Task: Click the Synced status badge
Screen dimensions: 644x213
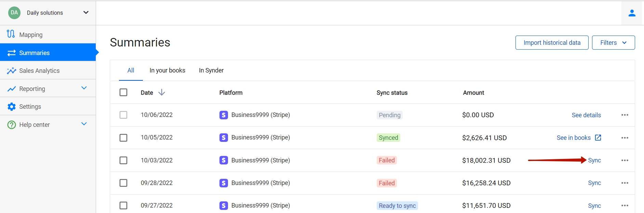Action: pos(388,137)
